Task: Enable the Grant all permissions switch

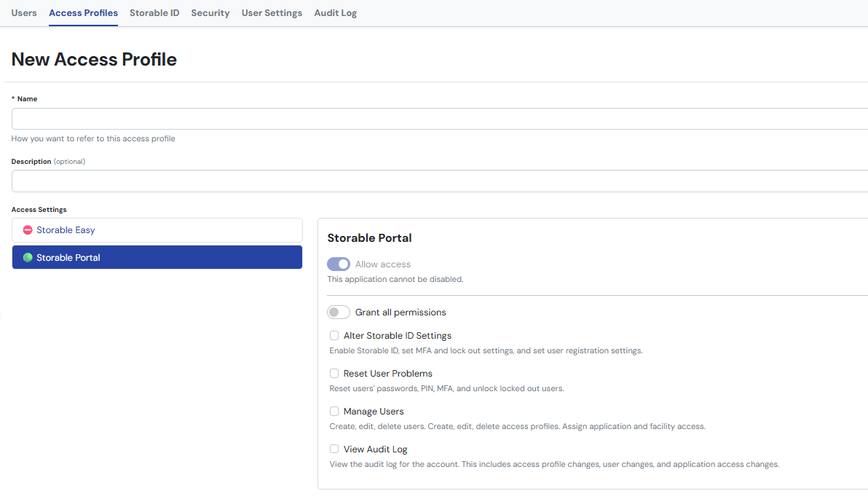Action: point(339,313)
